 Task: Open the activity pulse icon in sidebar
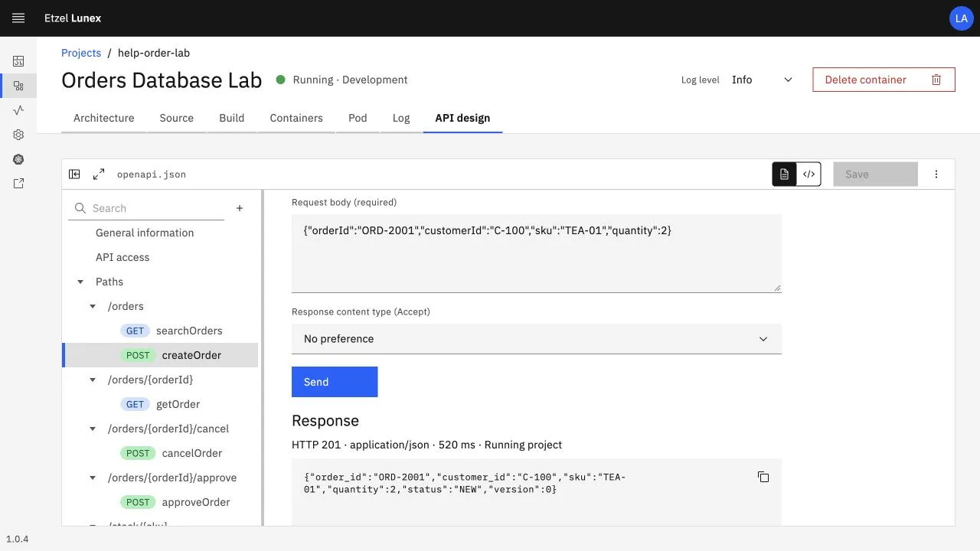(18, 110)
